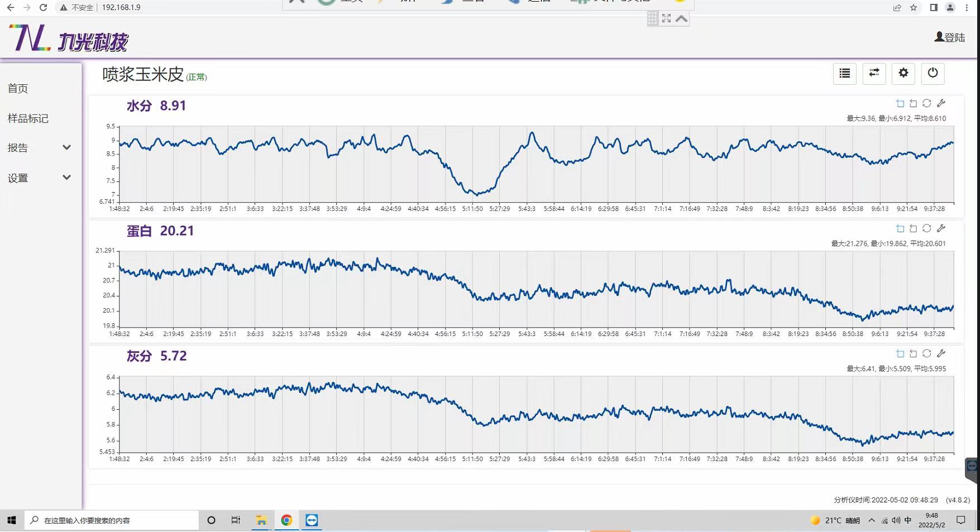Open Chrome from the taskbar
Viewport: 980px width, 532px height.
(x=286, y=520)
